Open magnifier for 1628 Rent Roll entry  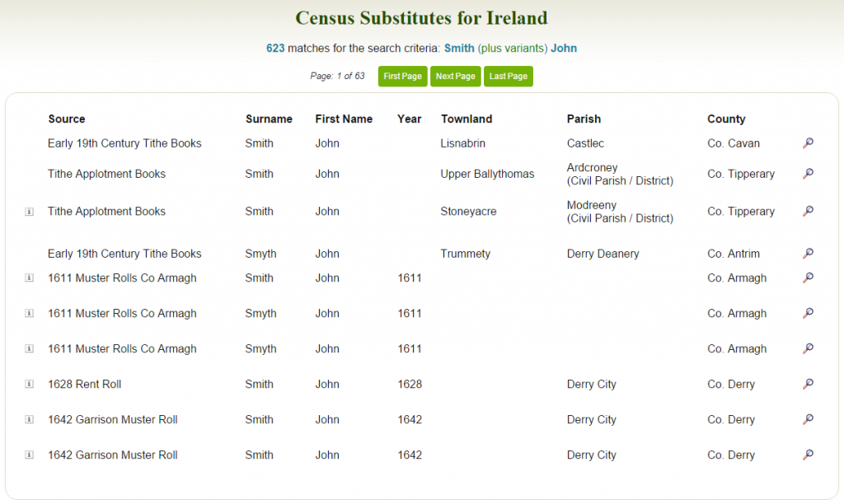click(x=808, y=385)
